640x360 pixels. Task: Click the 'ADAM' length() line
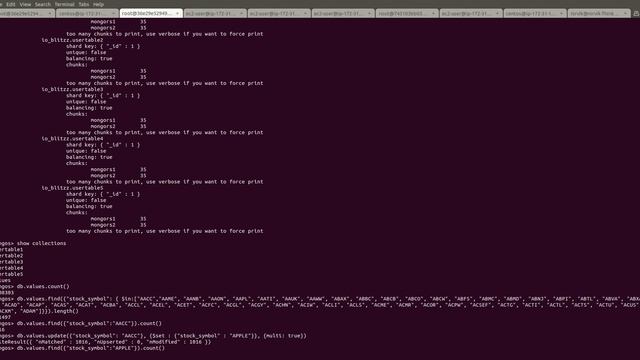(x=39, y=311)
